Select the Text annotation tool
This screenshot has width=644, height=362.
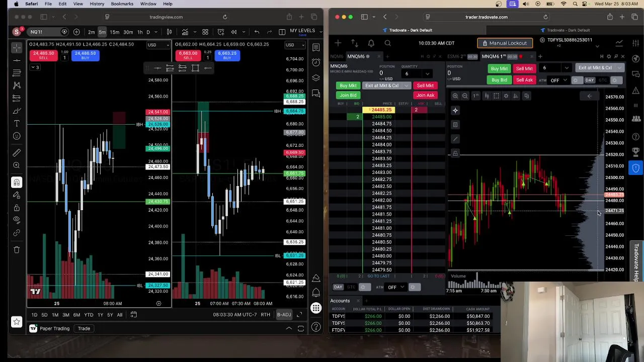(x=17, y=123)
